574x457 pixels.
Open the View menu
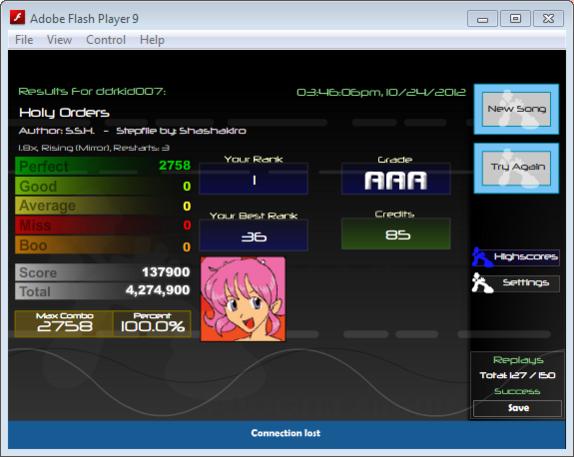(x=59, y=40)
